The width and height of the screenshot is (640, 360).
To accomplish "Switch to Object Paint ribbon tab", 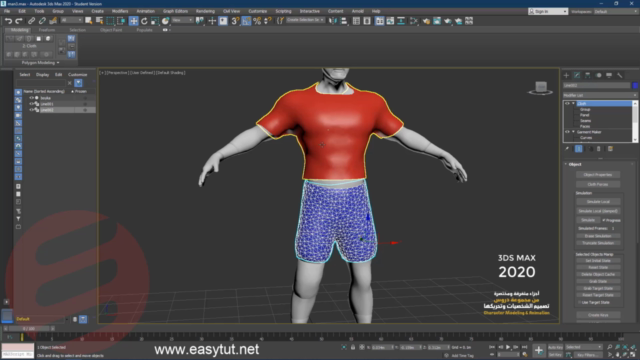I will tap(111, 30).
